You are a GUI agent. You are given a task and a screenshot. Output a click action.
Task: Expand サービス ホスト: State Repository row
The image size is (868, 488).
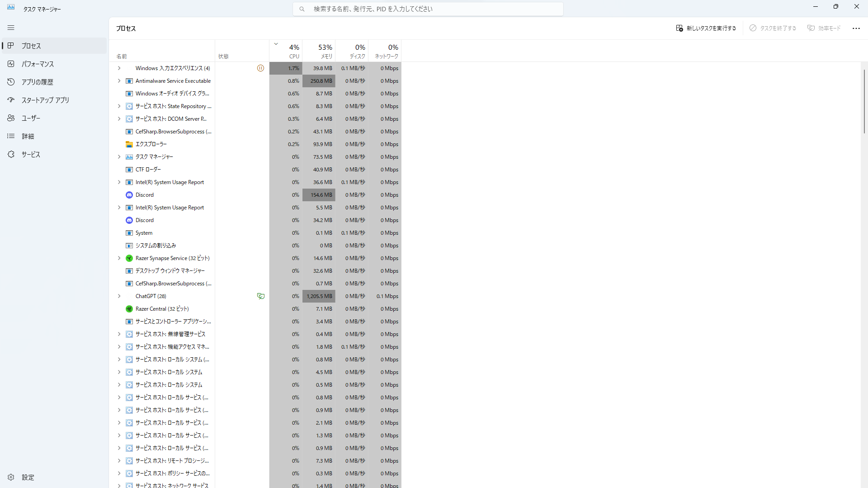tap(119, 106)
